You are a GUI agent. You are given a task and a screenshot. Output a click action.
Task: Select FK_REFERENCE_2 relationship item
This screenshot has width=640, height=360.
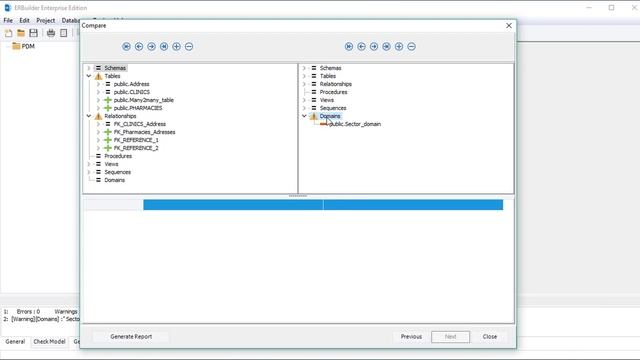(136, 148)
